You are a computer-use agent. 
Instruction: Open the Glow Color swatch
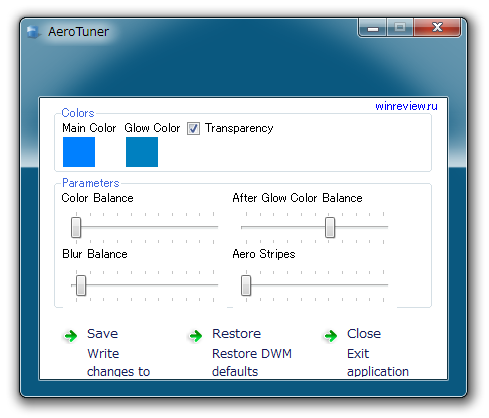142,152
